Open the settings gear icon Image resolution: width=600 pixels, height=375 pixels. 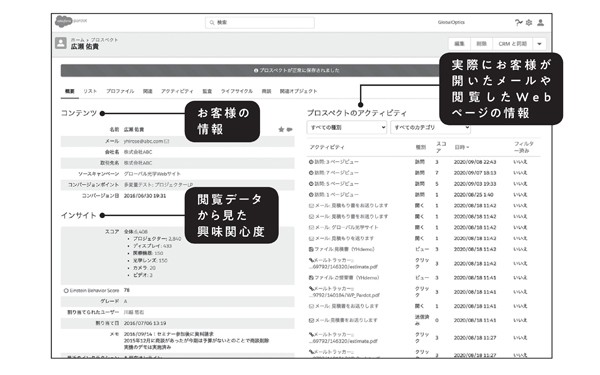click(x=529, y=23)
